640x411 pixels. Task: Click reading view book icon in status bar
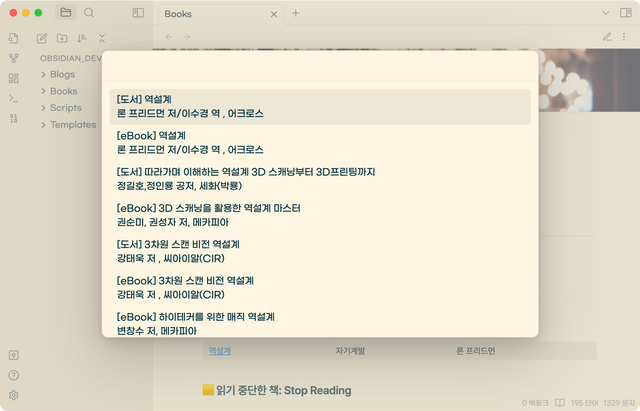(560, 403)
